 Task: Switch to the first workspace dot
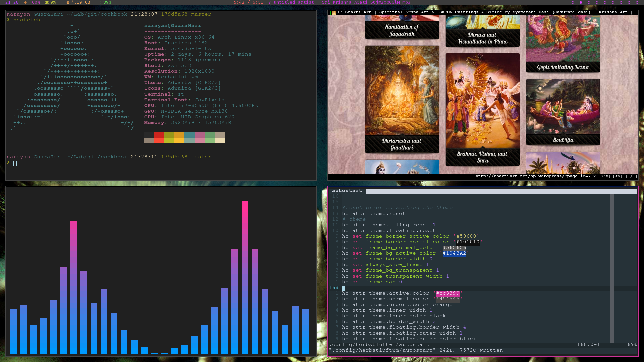click(573, 2)
